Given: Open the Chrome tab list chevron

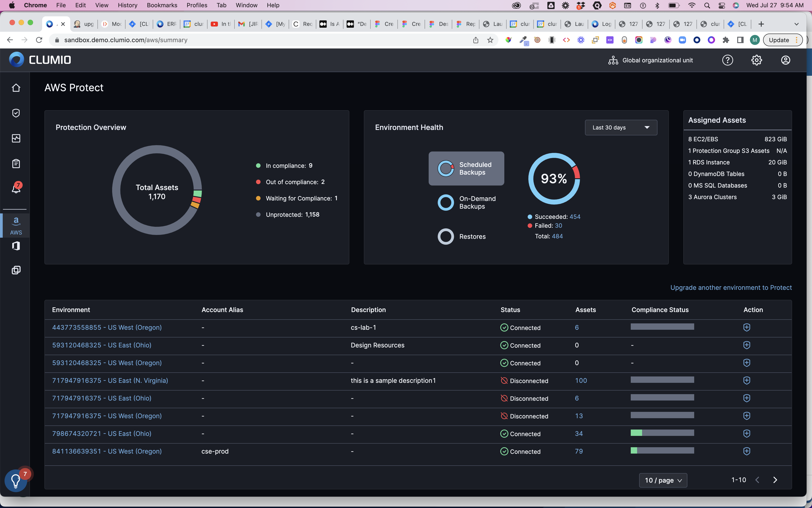Looking at the screenshot, I should coord(796,24).
